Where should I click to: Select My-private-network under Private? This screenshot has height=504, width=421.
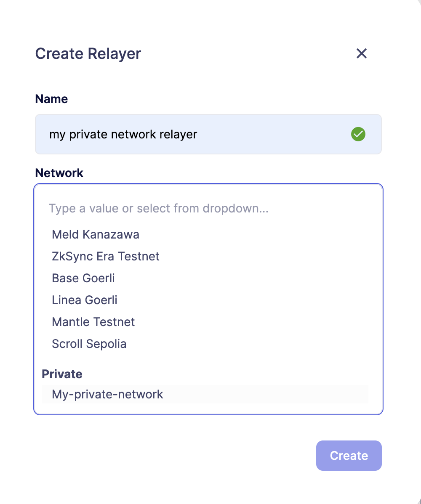(107, 394)
